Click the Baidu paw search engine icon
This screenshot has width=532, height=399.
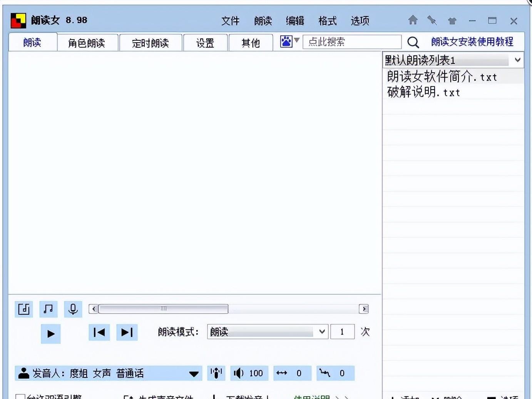coord(286,41)
